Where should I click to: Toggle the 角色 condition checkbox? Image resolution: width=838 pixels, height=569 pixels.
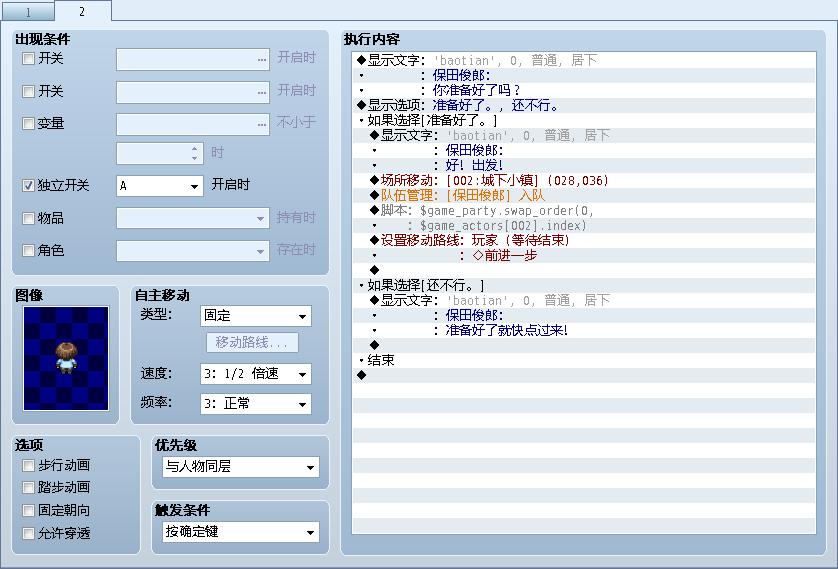pos(28,250)
